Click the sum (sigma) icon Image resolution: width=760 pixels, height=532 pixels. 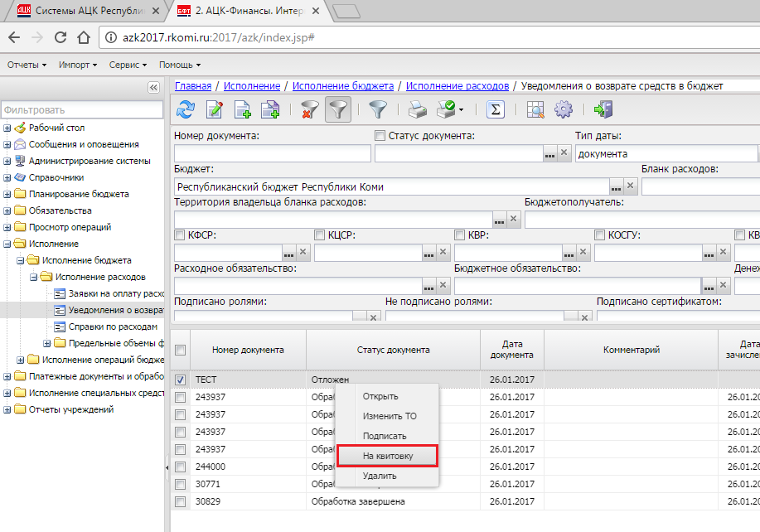tap(495, 109)
